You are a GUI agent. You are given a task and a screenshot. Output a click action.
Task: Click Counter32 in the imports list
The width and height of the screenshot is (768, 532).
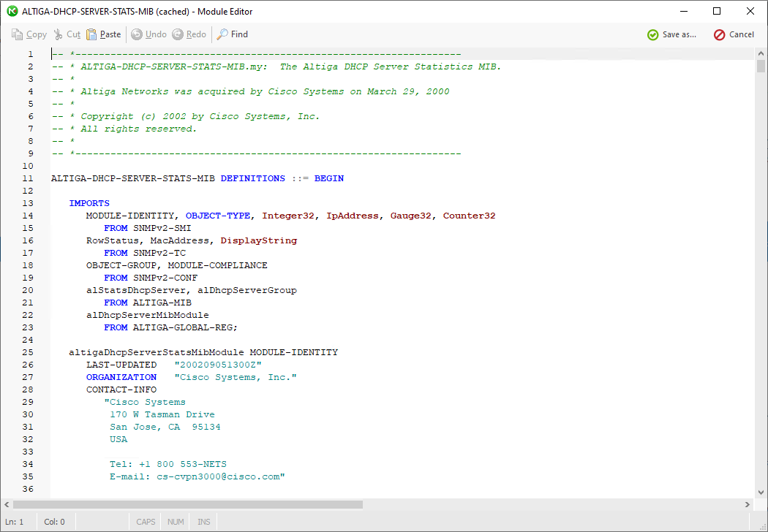470,216
